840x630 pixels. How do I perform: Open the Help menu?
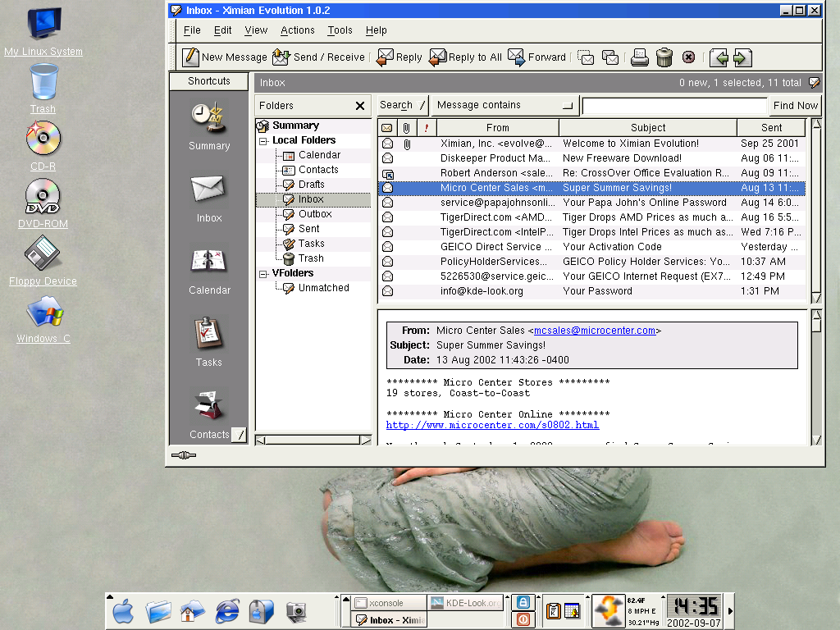376,30
